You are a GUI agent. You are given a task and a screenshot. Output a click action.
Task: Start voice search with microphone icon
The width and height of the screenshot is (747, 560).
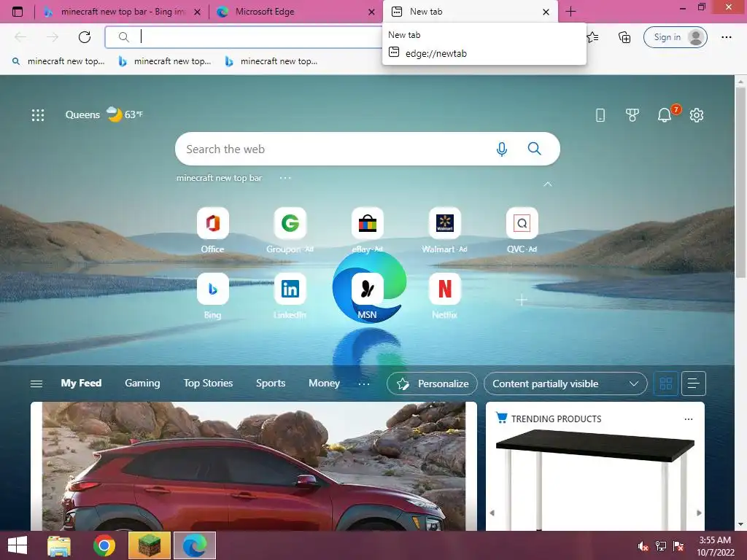[502, 149]
